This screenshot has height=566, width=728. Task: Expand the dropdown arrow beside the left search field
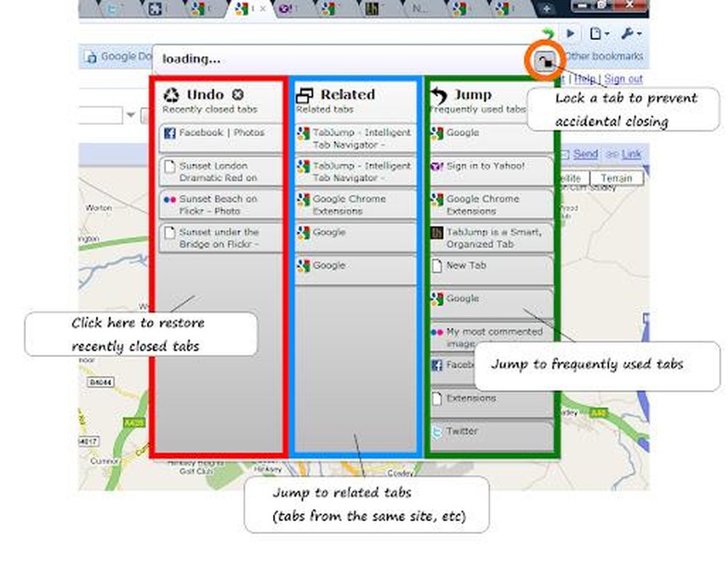click(x=131, y=115)
